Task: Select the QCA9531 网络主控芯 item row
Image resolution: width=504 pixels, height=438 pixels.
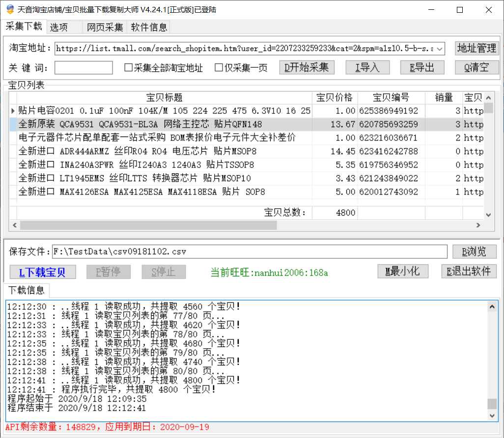Action: (162, 124)
